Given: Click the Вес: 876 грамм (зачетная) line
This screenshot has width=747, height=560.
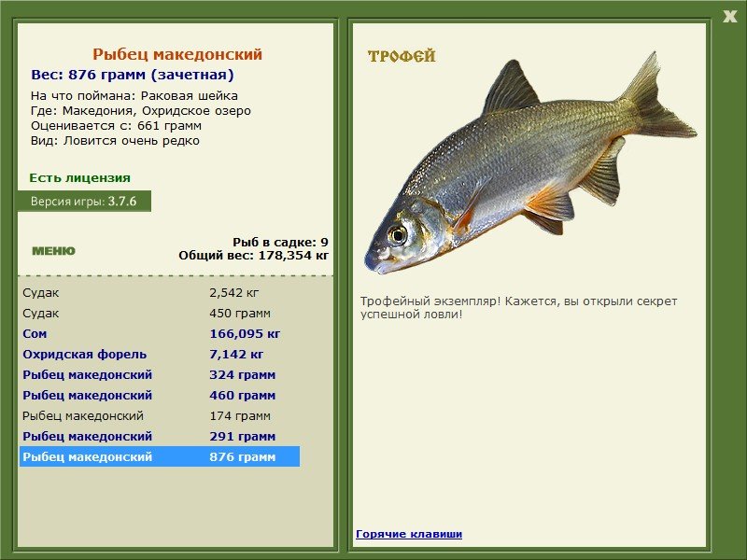Looking at the screenshot, I should pos(133,75).
